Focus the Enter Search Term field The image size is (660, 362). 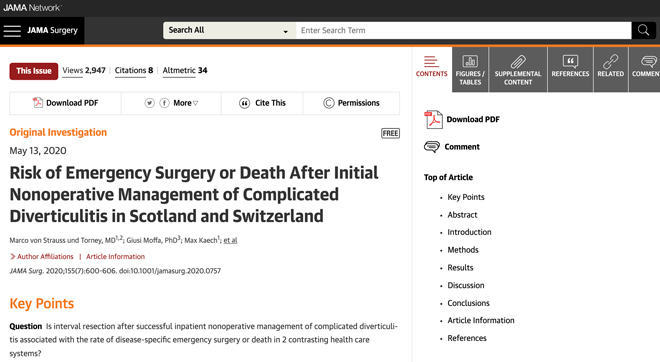click(x=463, y=30)
